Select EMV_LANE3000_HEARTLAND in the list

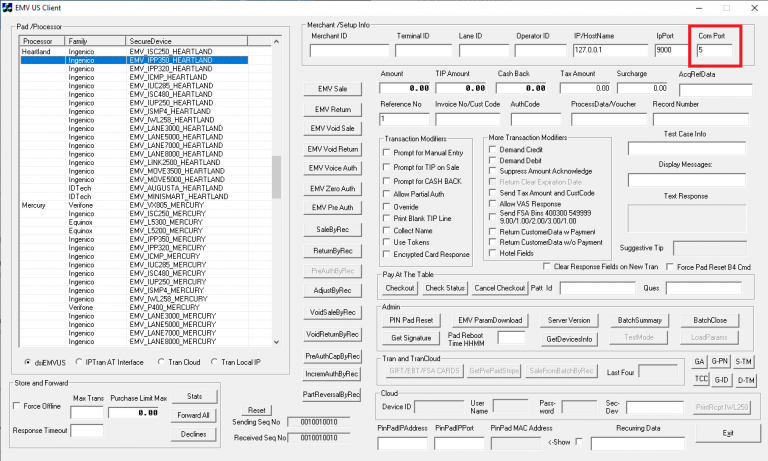(x=134, y=128)
